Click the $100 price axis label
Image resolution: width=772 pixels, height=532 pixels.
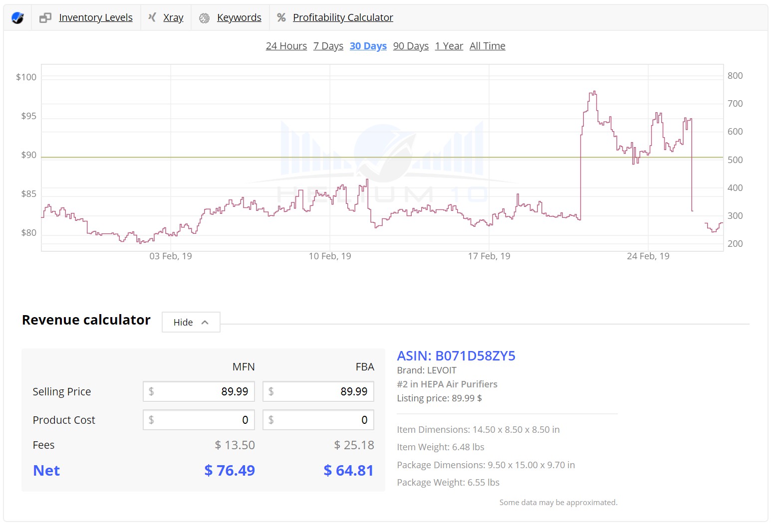[26, 77]
